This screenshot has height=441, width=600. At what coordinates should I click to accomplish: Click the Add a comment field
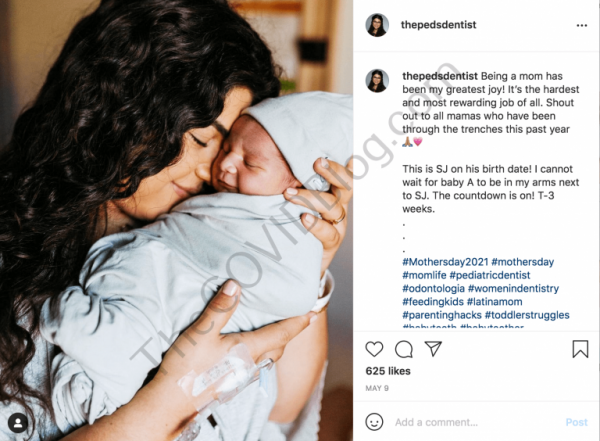click(x=476, y=422)
